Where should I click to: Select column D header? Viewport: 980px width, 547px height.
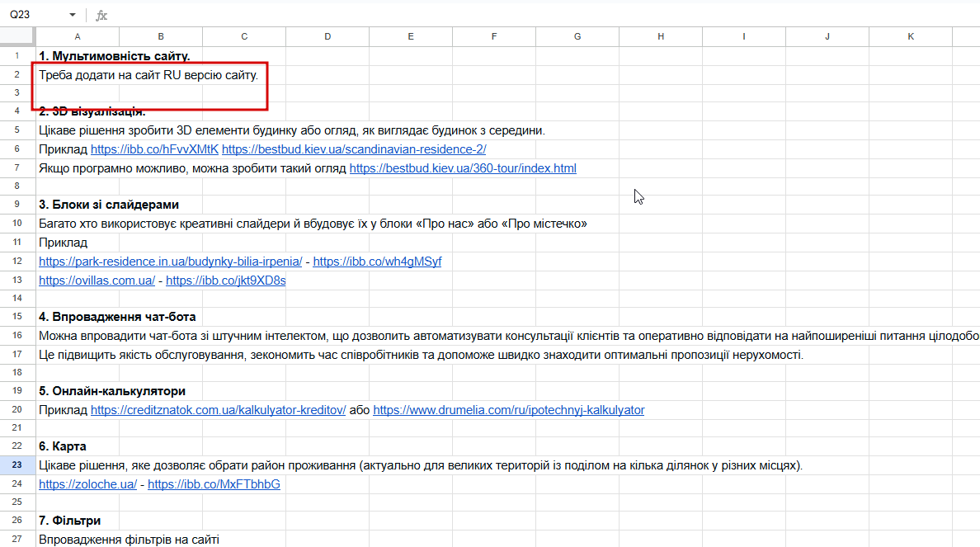(x=327, y=36)
